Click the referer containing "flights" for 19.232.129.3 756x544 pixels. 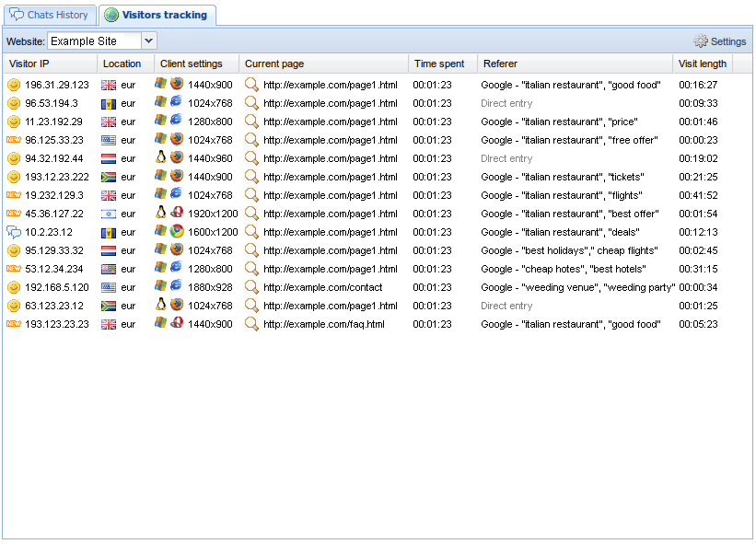(x=561, y=195)
